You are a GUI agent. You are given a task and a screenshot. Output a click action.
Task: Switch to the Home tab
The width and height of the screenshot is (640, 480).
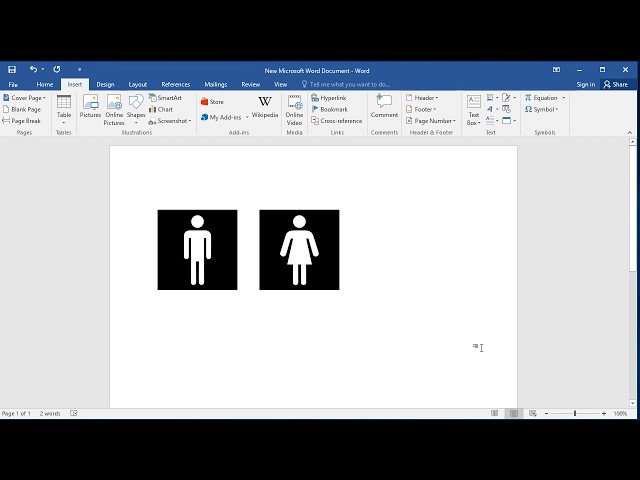coord(45,84)
